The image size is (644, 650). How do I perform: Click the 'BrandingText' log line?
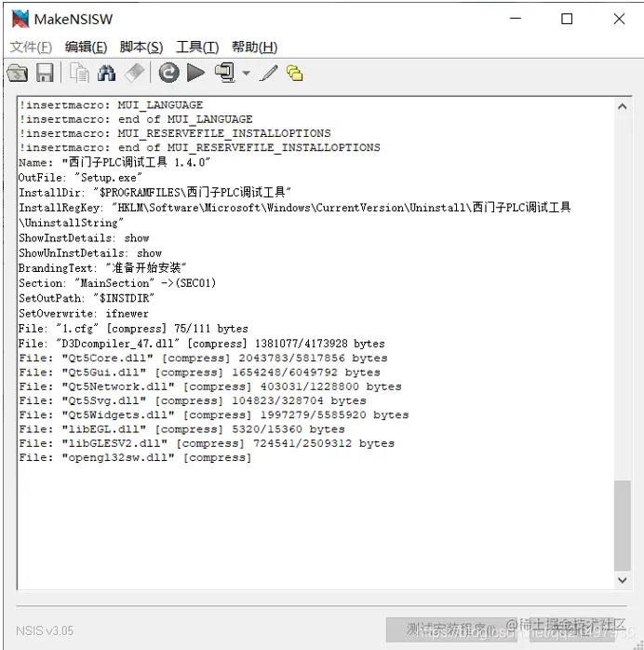102,268
